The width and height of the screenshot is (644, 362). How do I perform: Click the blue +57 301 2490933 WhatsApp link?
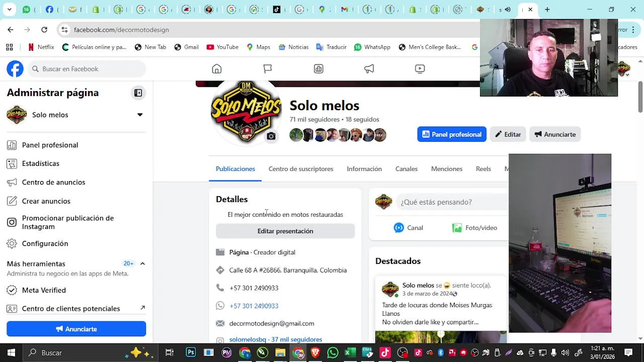coord(254,306)
